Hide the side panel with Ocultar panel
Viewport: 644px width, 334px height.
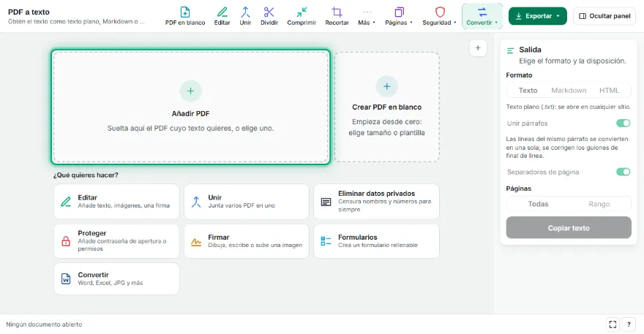[604, 16]
